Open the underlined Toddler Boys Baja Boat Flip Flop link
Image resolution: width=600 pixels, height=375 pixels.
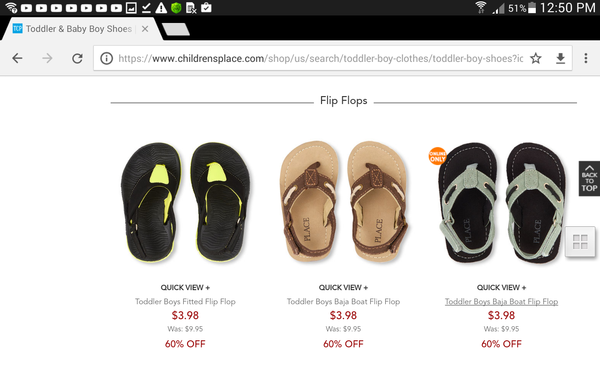click(x=501, y=302)
